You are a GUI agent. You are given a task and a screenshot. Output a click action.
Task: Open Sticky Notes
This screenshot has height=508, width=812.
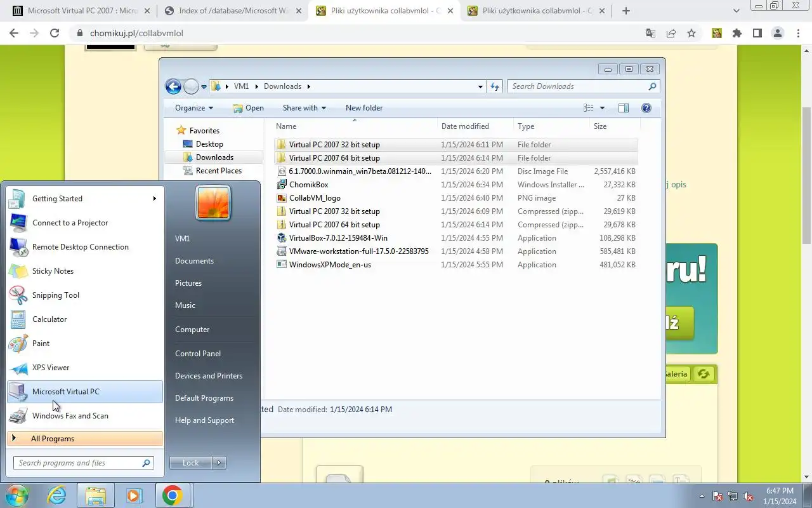tap(84, 271)
